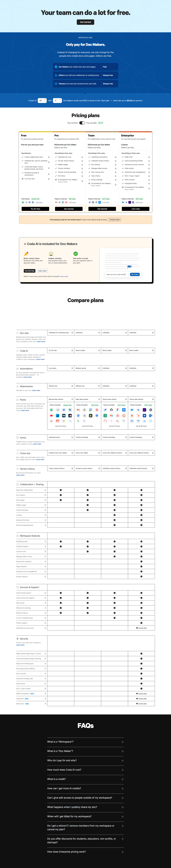Click the Gmail icon in the Pro Packs compare cell
Screen dimensions: 171x868
point(78,410)
